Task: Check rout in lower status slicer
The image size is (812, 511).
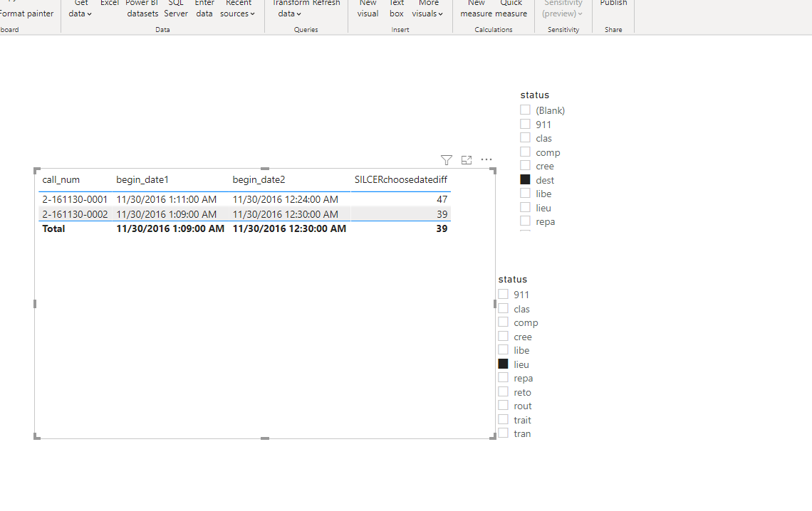Action: 503,406
